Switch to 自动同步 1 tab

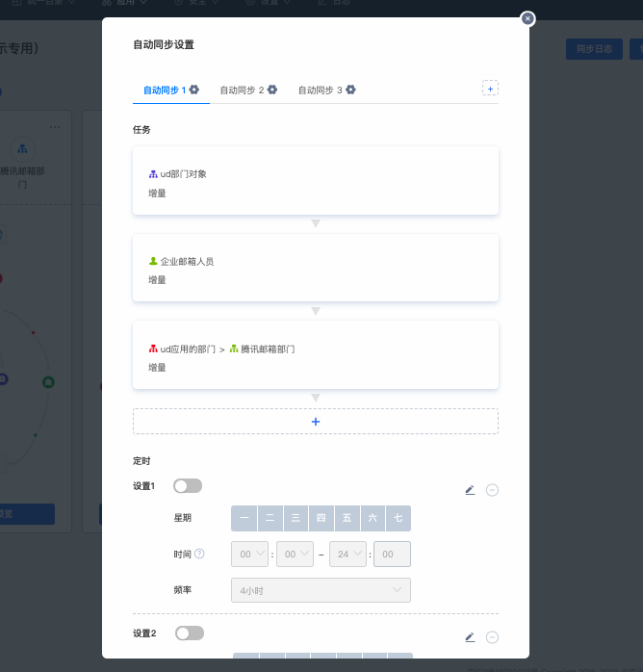165,90
